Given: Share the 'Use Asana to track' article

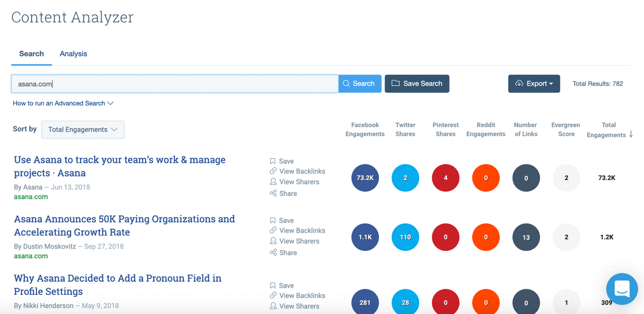Looking at the screenshot, I should pos(283,193).
